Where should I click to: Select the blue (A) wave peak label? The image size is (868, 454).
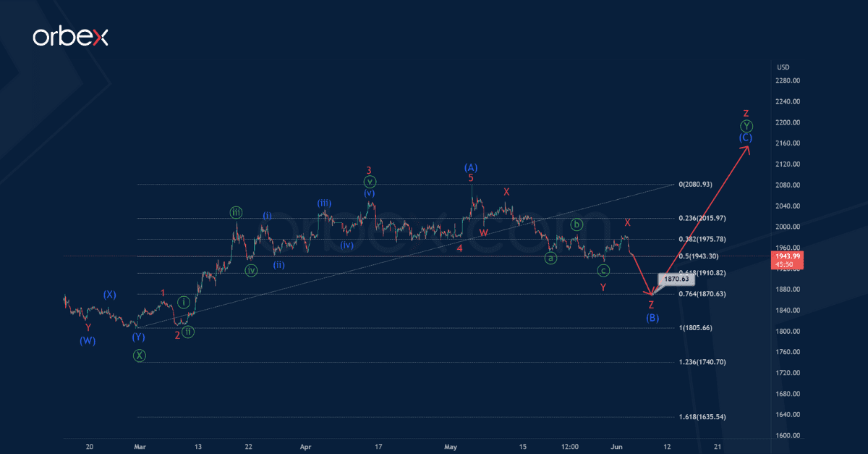[x=471, y=167]
